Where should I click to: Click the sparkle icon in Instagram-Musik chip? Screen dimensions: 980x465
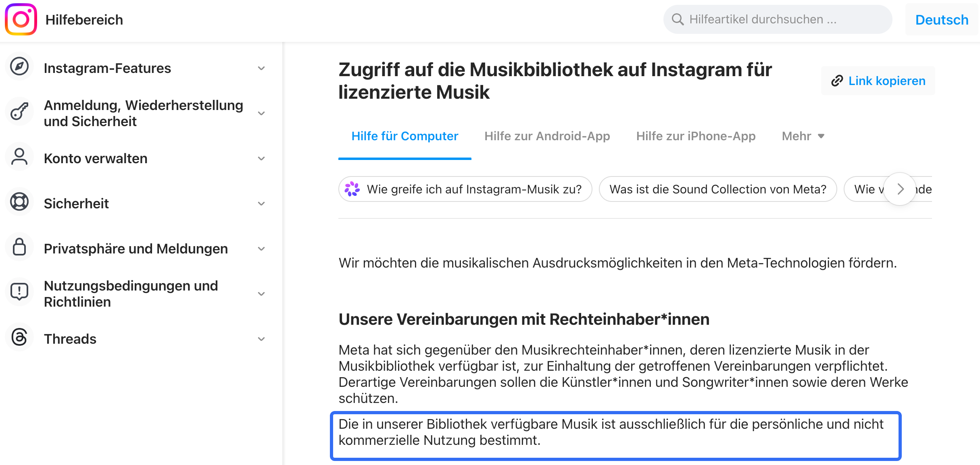click(x=352, y=189)
